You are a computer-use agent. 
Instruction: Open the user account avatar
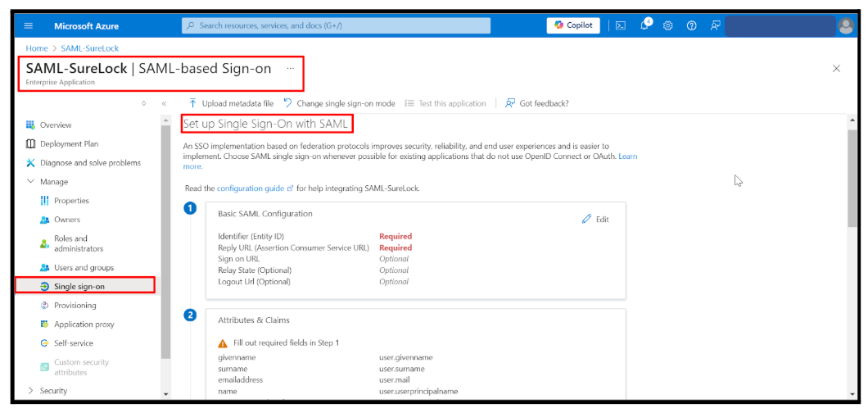845,25
